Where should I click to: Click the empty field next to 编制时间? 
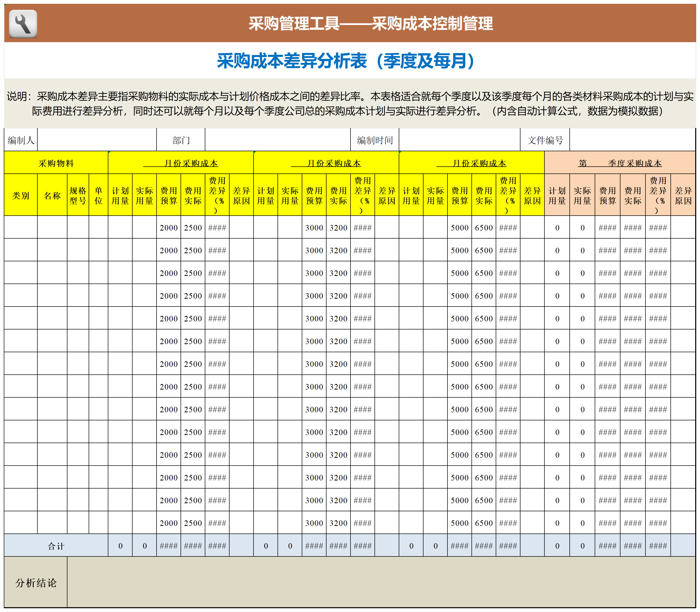tap(460, 140)
